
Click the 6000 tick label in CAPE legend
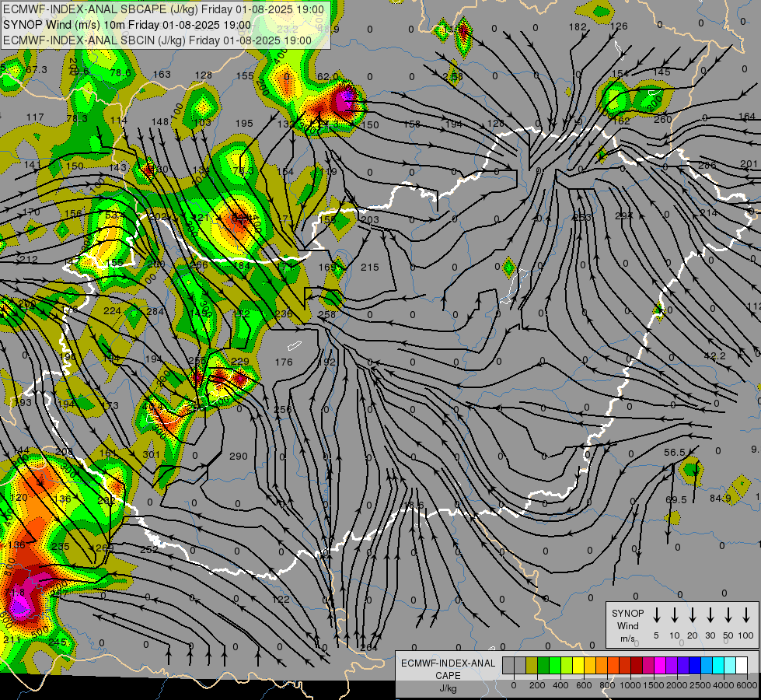747,685
